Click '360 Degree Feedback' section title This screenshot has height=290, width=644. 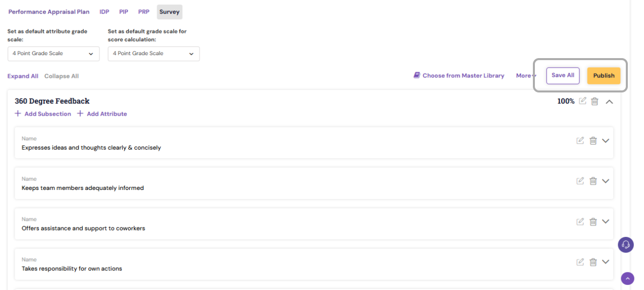click(52, 101)
